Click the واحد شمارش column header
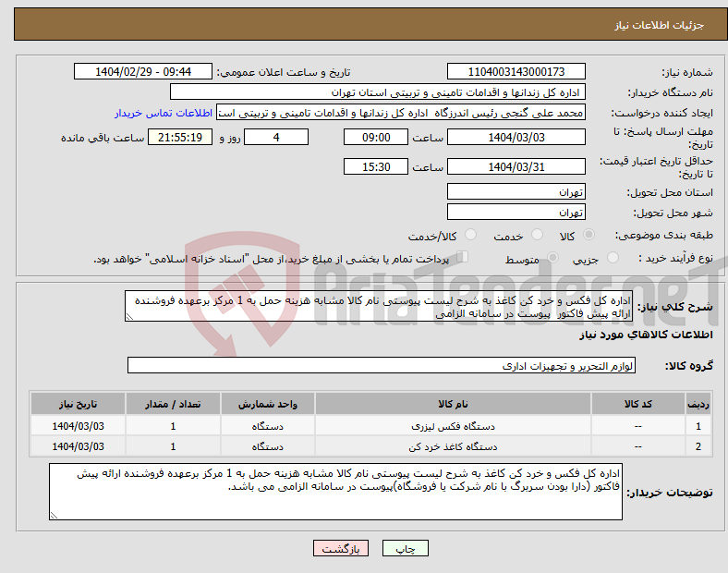The image size is (728, 573). 267,404
